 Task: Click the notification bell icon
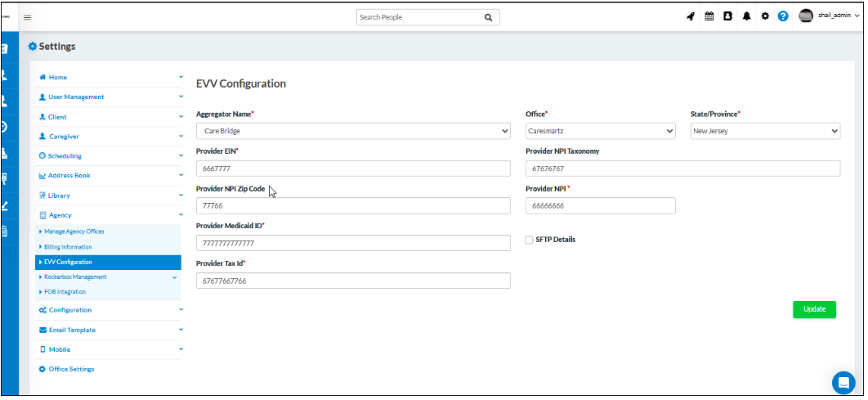(746, 16)
